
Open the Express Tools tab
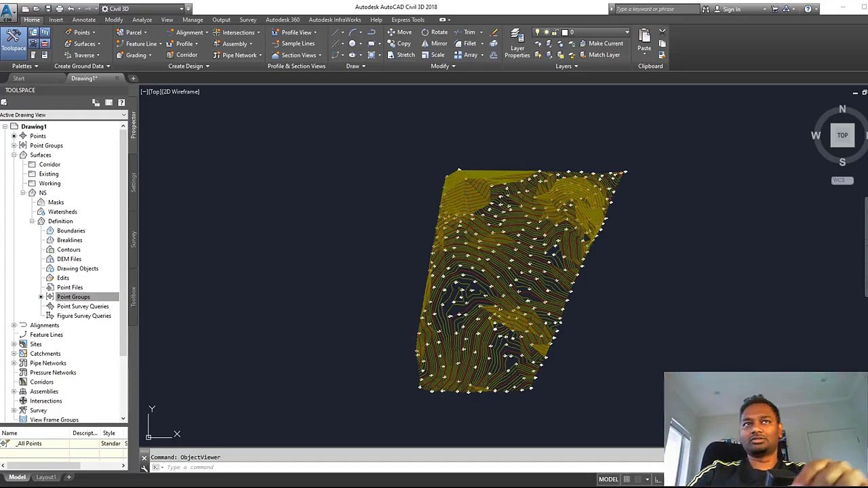pyautogui.click(x=408, y=20)
